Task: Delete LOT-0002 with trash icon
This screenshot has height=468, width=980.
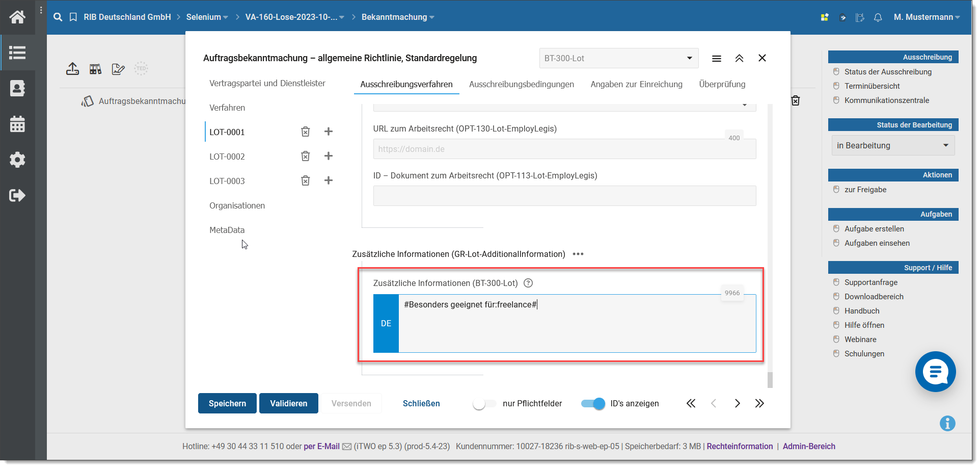Action: tap(306, 156)
